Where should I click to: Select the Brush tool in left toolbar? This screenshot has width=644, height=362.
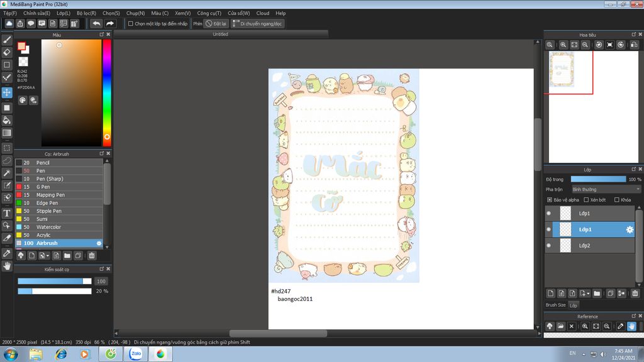point(7,40)
